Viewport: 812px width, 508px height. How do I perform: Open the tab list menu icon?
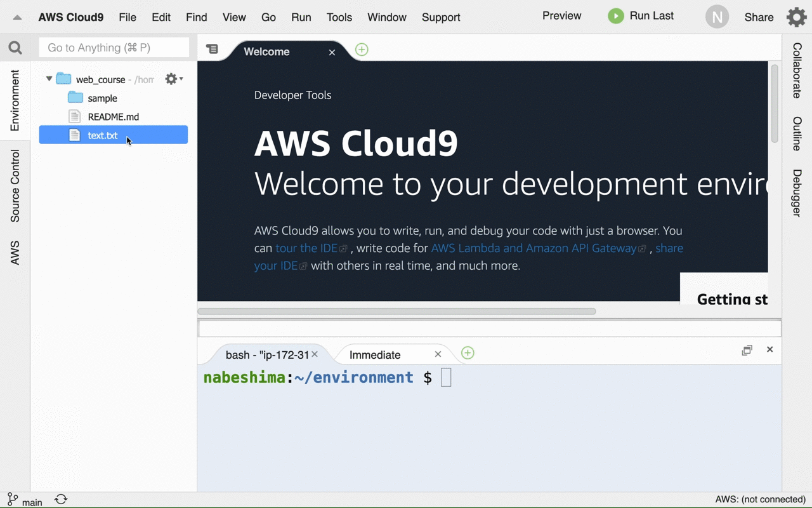[x=212, y=49]
